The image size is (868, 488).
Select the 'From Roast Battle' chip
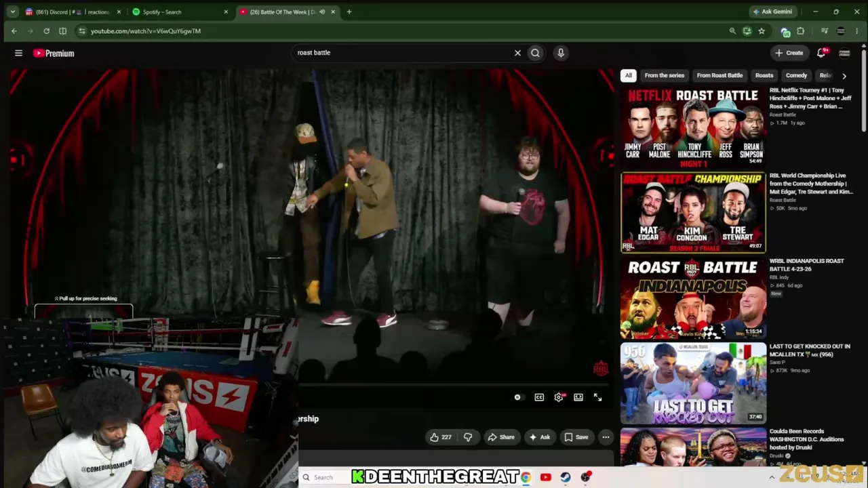click(x=719, y=75)
